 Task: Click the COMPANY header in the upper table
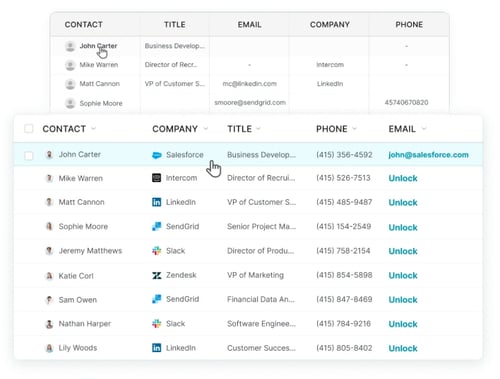click(x=330, y=25)
